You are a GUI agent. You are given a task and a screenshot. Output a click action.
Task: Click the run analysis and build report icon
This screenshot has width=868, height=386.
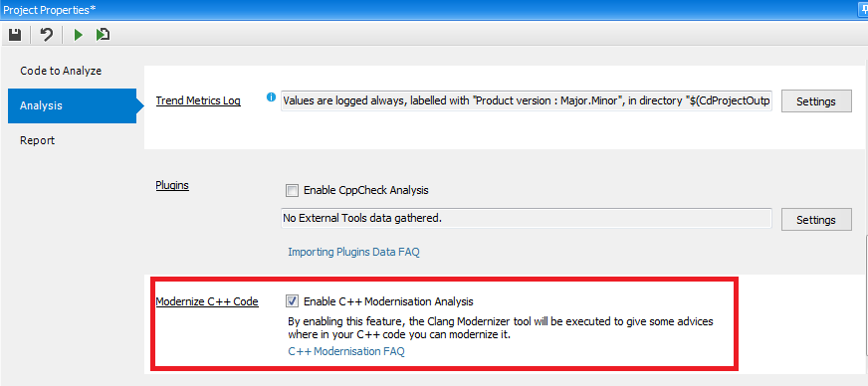(x=103, y=34)
